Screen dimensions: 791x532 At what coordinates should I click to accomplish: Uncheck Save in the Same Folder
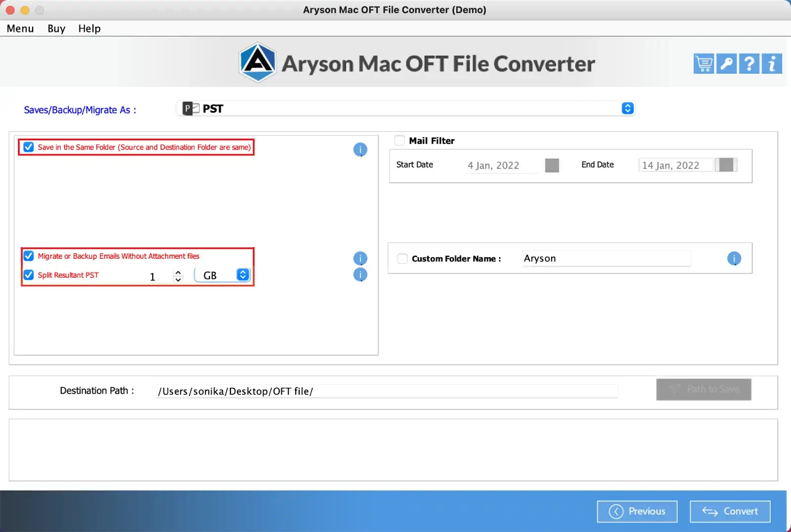29,147
